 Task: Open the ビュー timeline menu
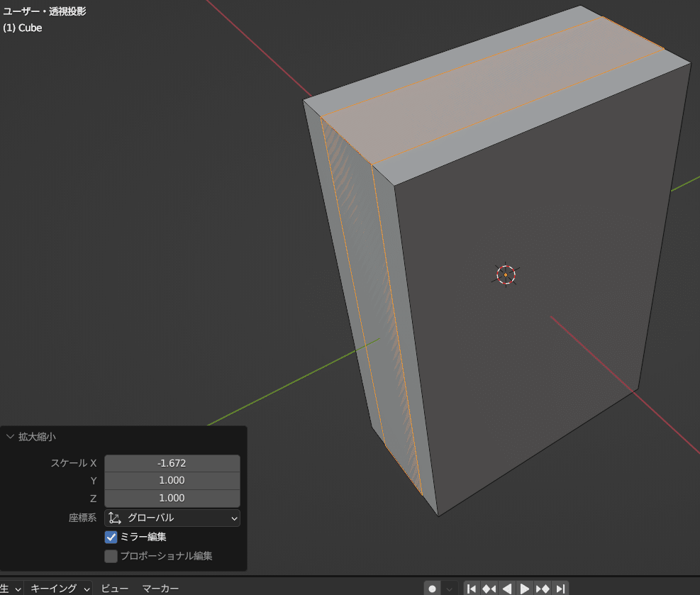click(x=114, y=589)
